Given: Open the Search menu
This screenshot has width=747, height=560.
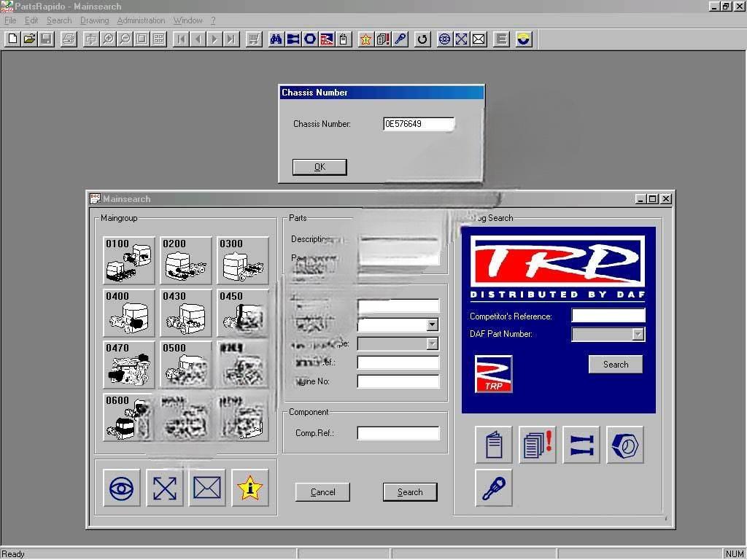Looking at the screenshot, I should tap(58, 20).
